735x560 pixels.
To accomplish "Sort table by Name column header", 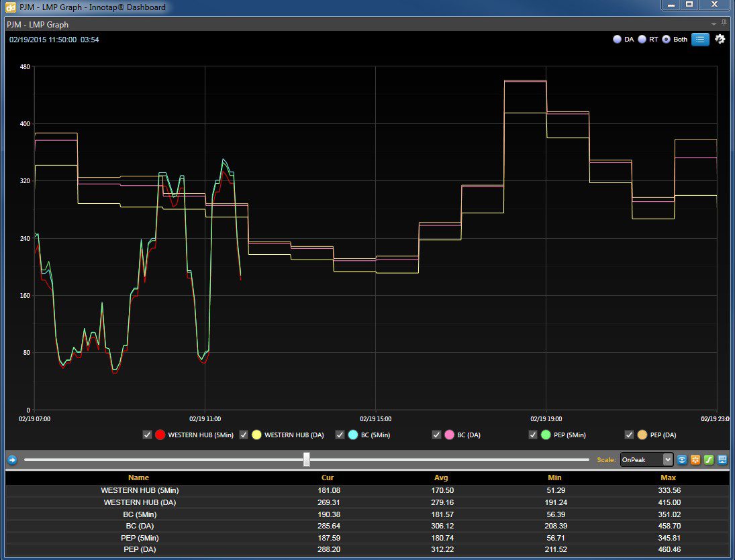I will (139, 478).
